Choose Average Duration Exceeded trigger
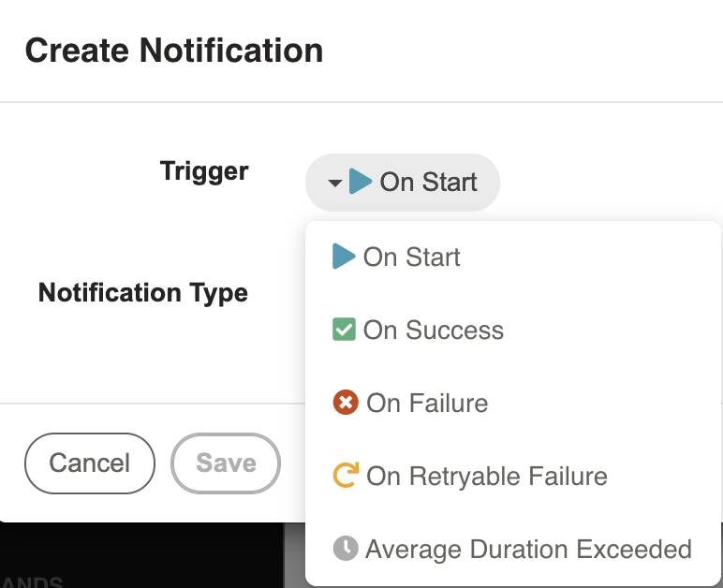723x588 pixels. (512, 549)
